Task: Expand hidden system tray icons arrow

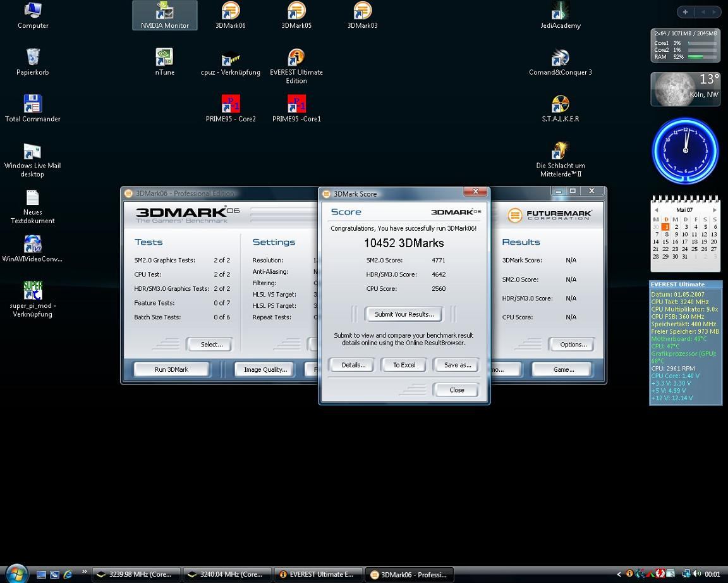Action: [x=619, y=575]
